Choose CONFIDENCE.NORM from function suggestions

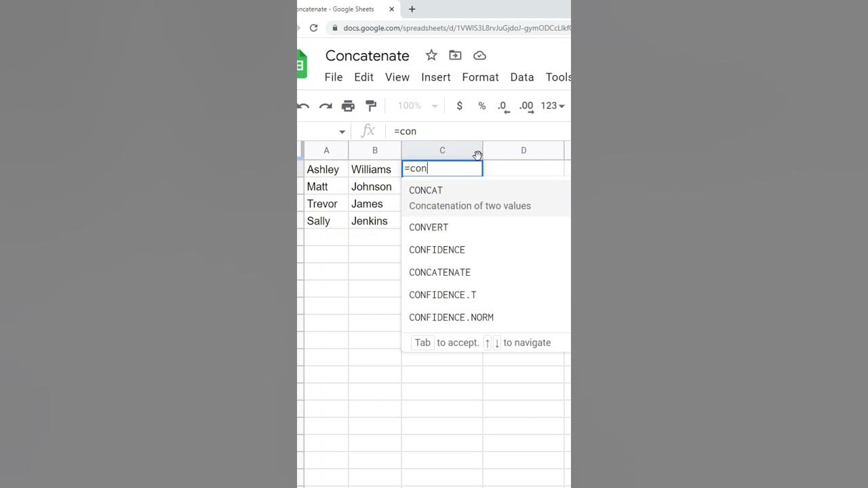[486, 317]
